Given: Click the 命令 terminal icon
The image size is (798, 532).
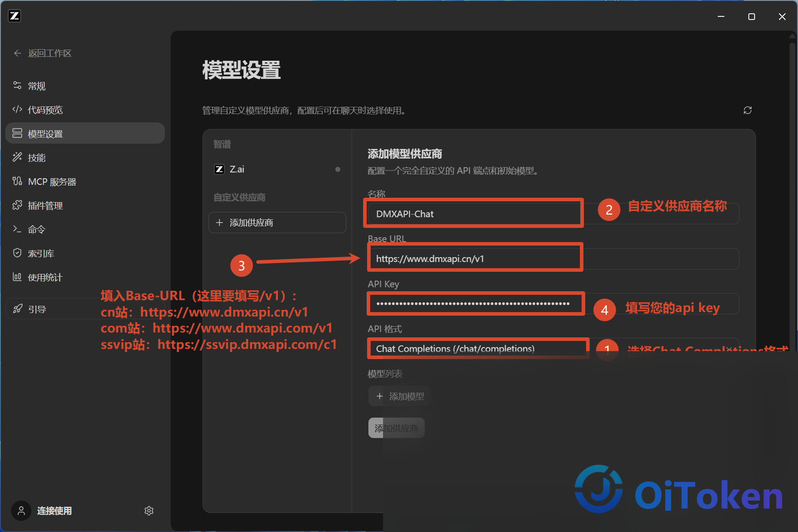Looking at the screenshot, I should tap(17, 229).
